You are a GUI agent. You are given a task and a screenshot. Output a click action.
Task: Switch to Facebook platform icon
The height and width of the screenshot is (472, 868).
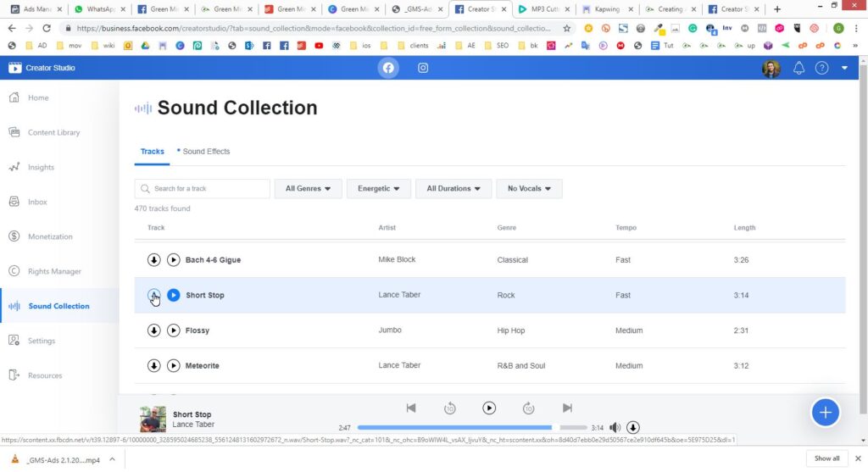pyautogui.click(x=388, y=68)
